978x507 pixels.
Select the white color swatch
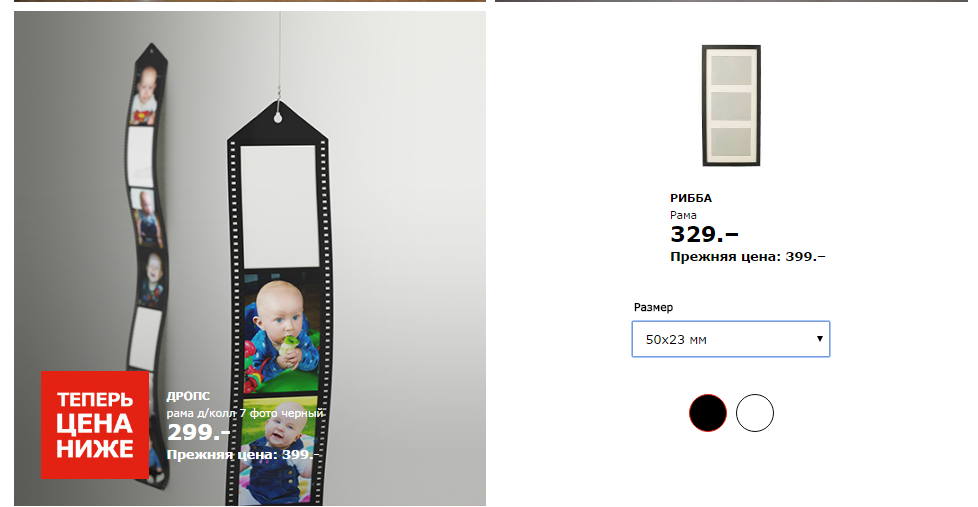(755, 413)
